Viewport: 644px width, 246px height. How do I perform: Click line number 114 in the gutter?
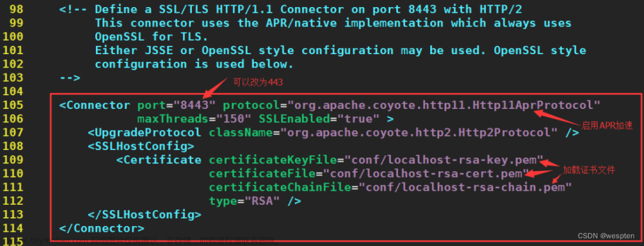coord(12,228)
